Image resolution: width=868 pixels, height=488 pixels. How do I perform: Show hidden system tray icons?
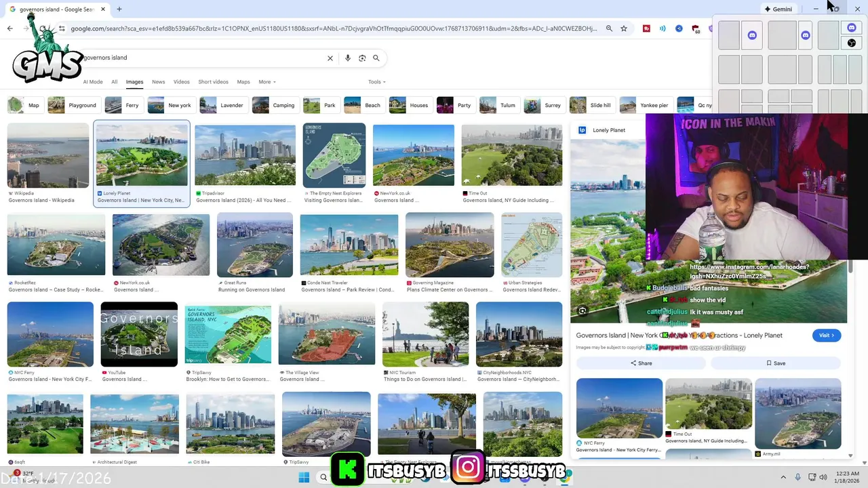pos(783,477)
